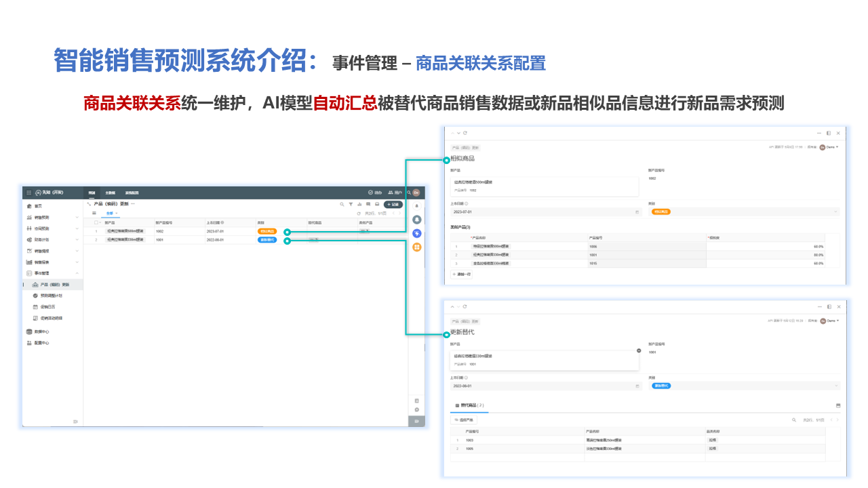
Task: Open the notification bell in right rail
Action: click(x=417, y=220)
